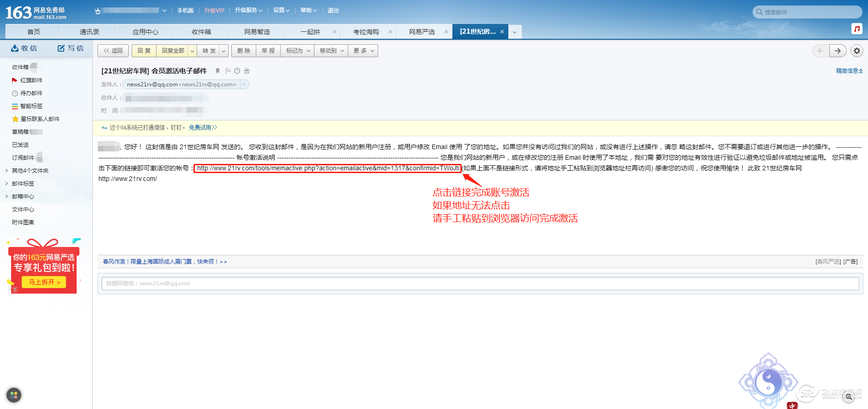Click the 举报 report button
Screen dimensions: 868x409
(x=268, y=51)
